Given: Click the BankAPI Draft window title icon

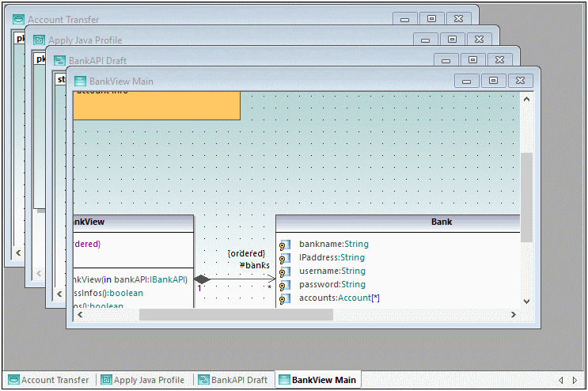Looking at the screenshot, I should 59,60.
